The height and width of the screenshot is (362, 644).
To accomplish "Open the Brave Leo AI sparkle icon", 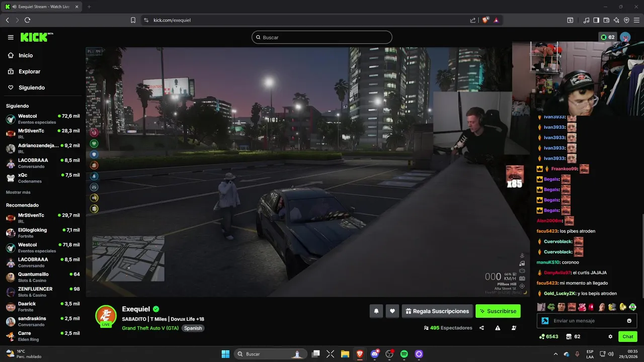I will pyautogui.click(x=616, y=20).
